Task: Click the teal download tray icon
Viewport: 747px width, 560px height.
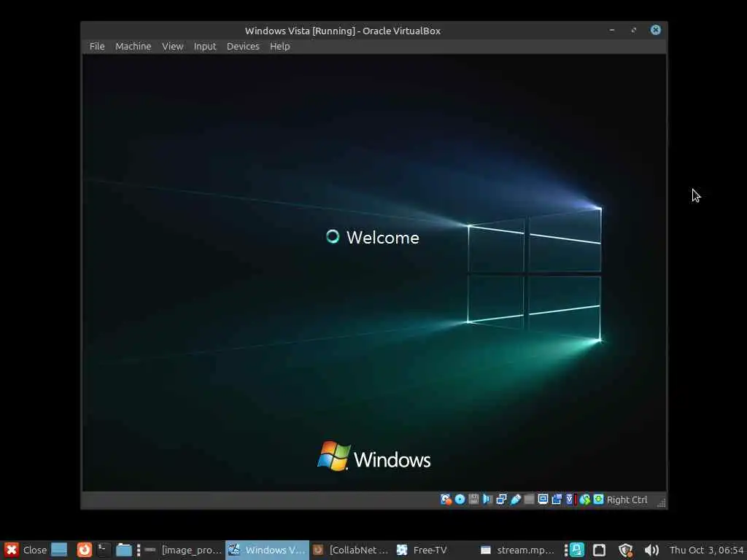Action: point(577,550)
